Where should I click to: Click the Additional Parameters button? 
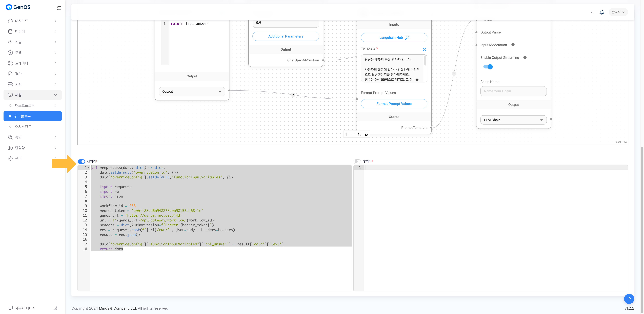point(286,36)
